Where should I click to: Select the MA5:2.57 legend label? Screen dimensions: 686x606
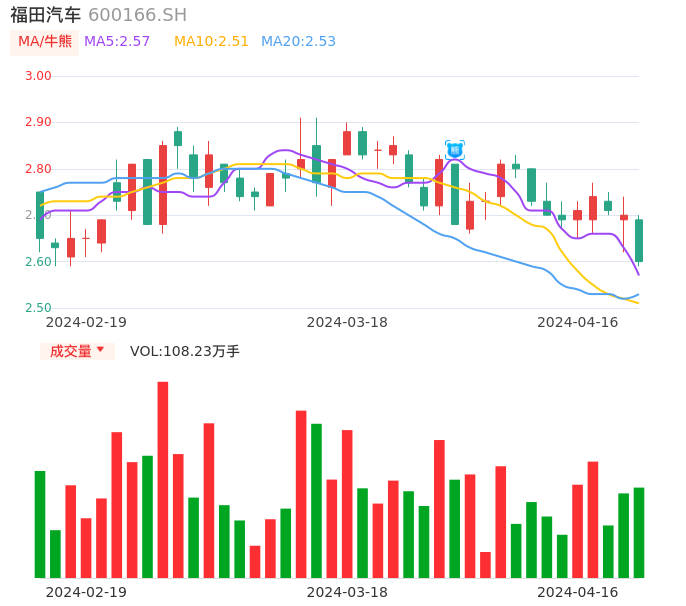(x=117, y=42)
